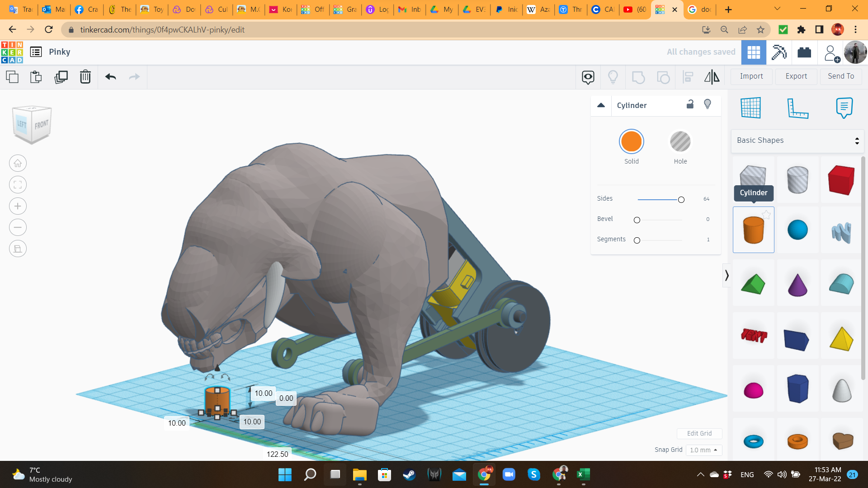This screenshot has height=488, width=868.
Task: Select the Ruler tool
Action: click(797, 108)
